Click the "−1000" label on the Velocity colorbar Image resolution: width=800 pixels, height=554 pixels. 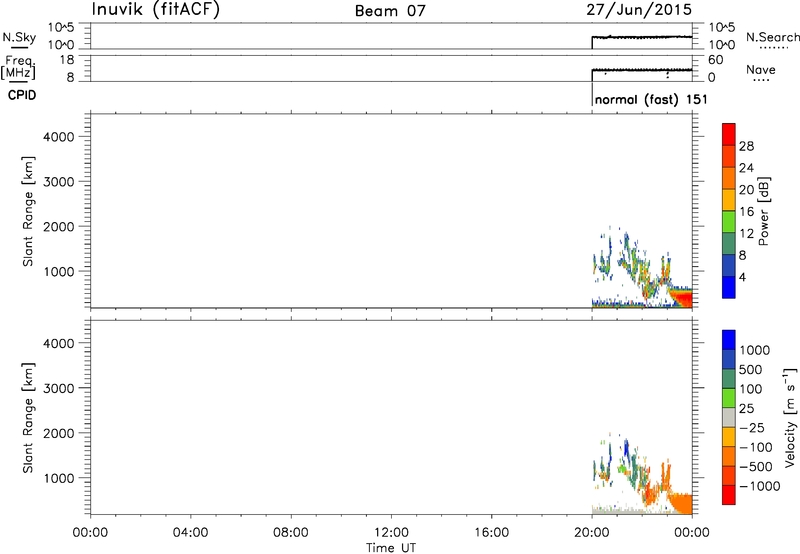click(x=760, y=486)
